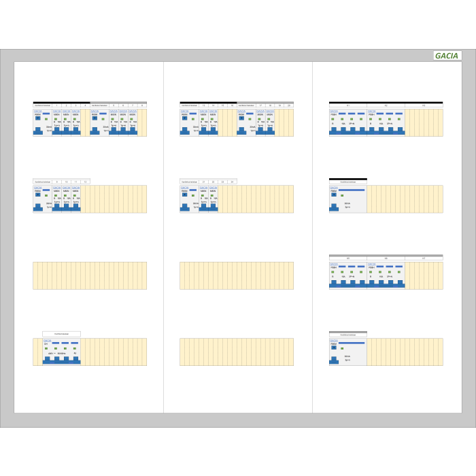Viewport: 476px width, 476px height.
Task: Click the breaker under circuit label 2
Action: (x=66, y=122)
